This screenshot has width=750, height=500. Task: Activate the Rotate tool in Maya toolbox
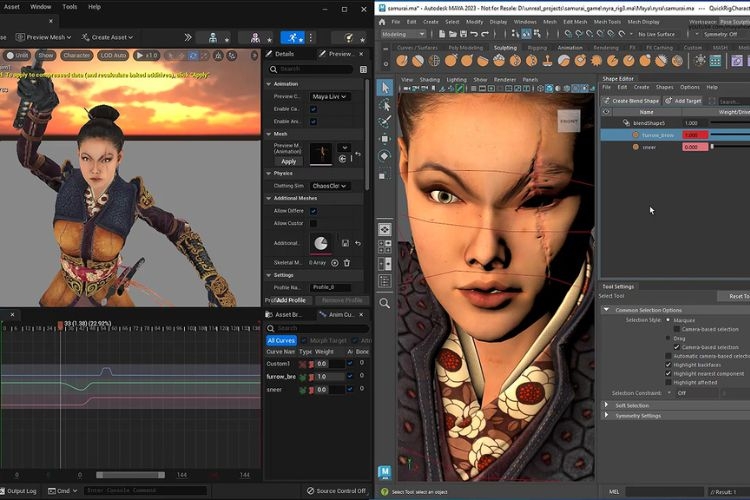coord(385,156)
